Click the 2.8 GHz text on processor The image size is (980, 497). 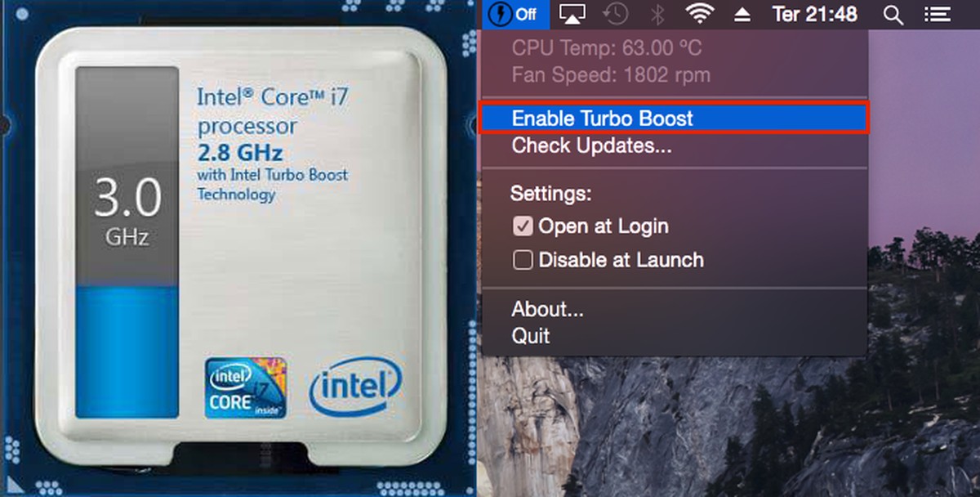[239, 153]
